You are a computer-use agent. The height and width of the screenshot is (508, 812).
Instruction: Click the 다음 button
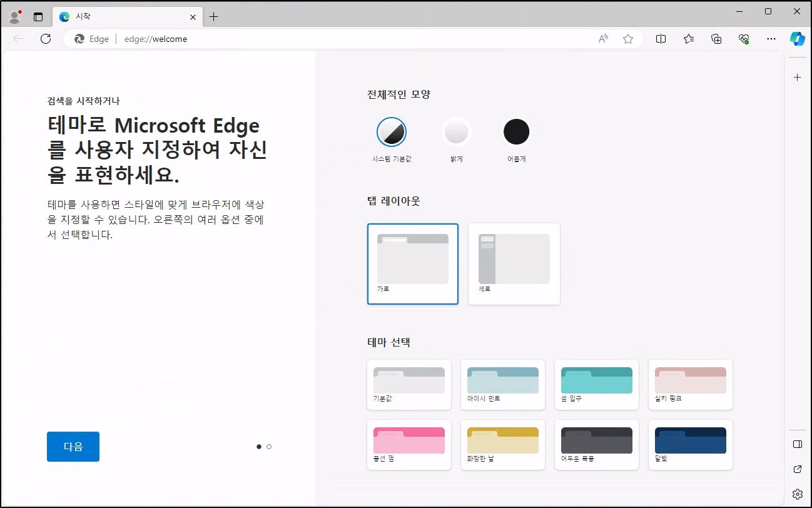73,447
